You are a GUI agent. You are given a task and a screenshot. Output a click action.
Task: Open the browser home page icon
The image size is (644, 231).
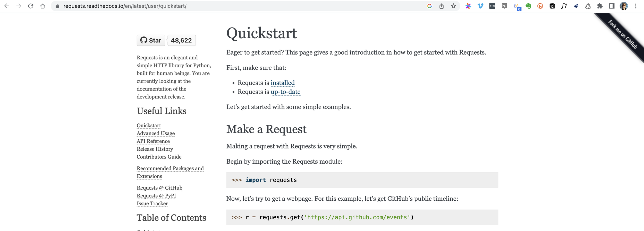[x=43, y=6]
